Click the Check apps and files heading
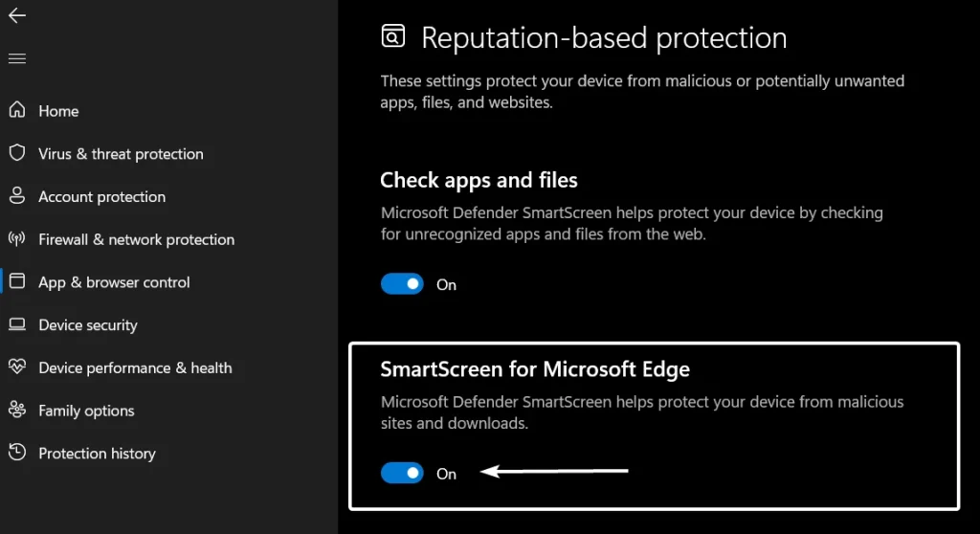The width and height of the screenshot is (980, 534). (479, 180)
